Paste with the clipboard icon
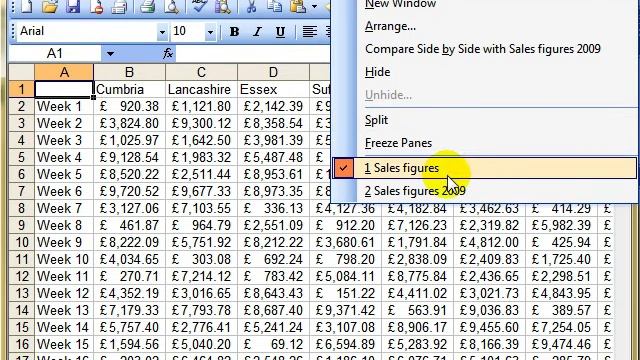 [x=298, y=6]
